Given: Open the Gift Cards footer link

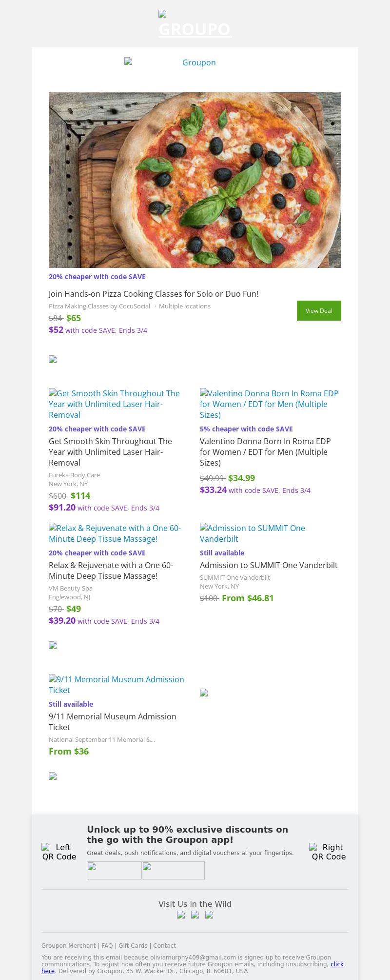Looking at the screenshot, I should tap(133, 946).
